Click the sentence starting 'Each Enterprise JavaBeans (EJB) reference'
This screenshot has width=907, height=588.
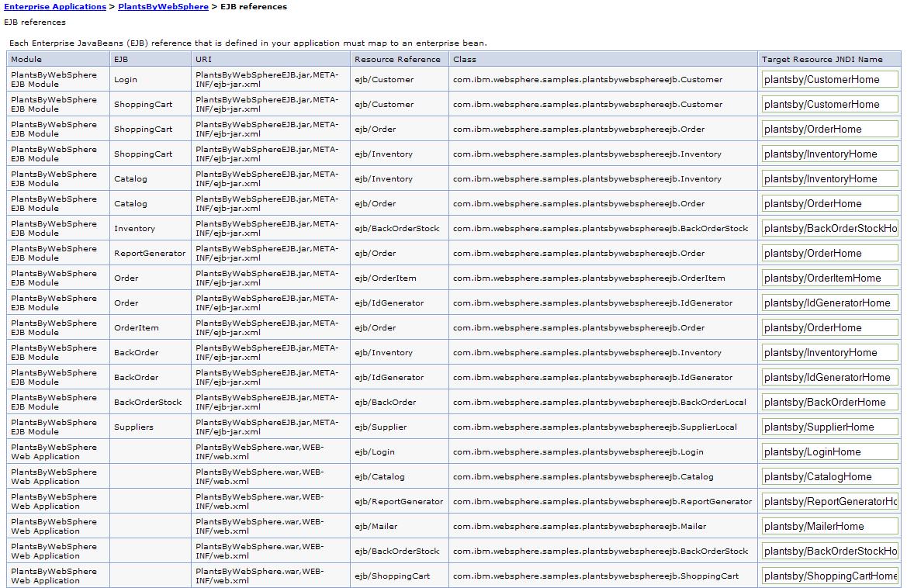248,43
